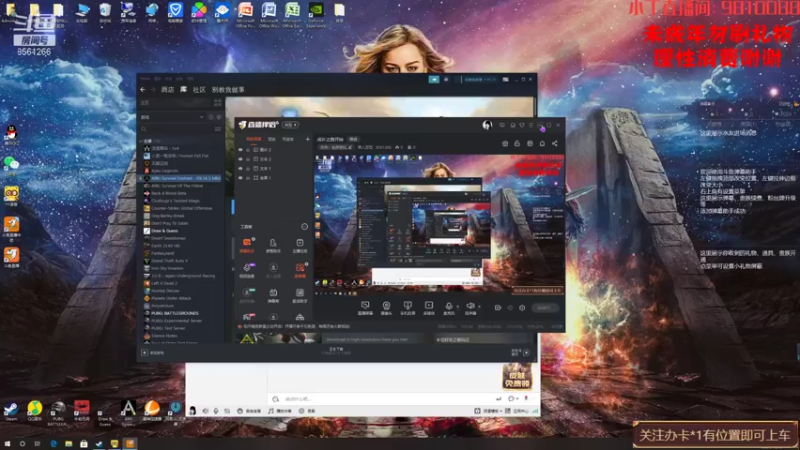The height and width of the screenshot is (450, 800).
Task: Add a multimedia source with the play icon
Action: tap(429, 308)
